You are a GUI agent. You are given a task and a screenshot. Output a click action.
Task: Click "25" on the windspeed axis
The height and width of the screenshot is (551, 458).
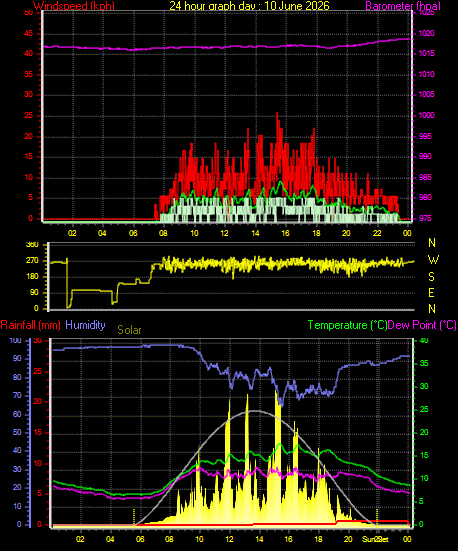pos(28,116)
